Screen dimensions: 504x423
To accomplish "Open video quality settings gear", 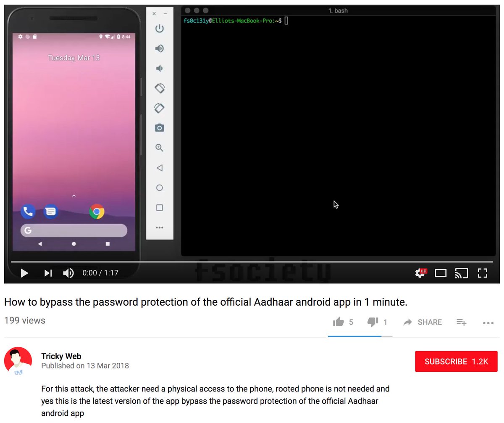I will (420, 273).
